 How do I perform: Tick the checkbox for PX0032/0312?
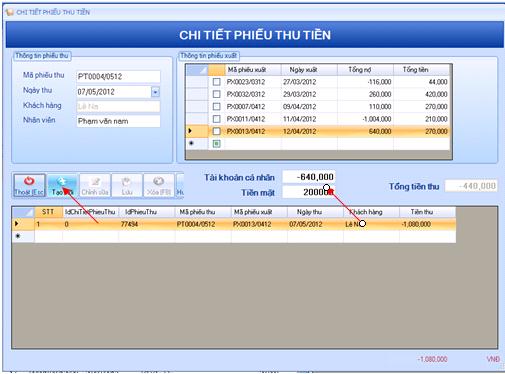[x=217, y=94]
